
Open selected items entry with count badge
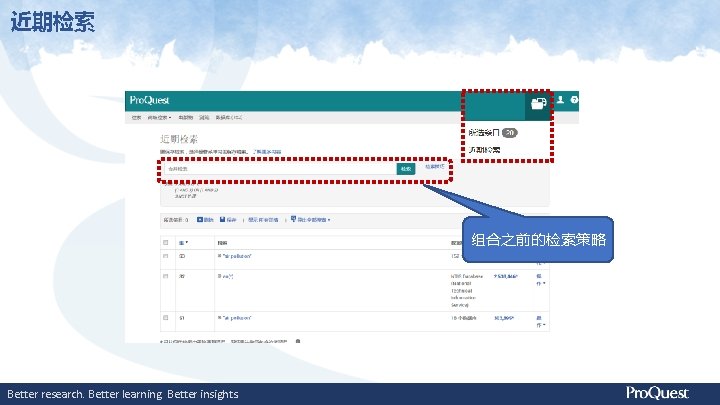point(493,133)
